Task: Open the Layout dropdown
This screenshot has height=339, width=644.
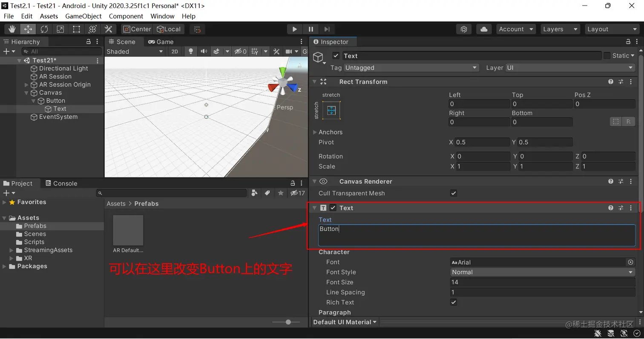Action: point(612,29)
